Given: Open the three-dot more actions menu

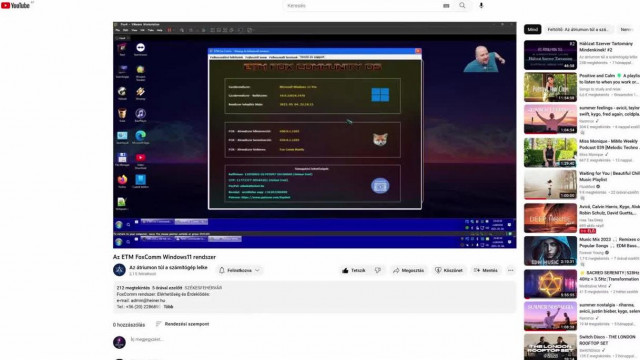Looking at the screenshot, I should [511, 270].
